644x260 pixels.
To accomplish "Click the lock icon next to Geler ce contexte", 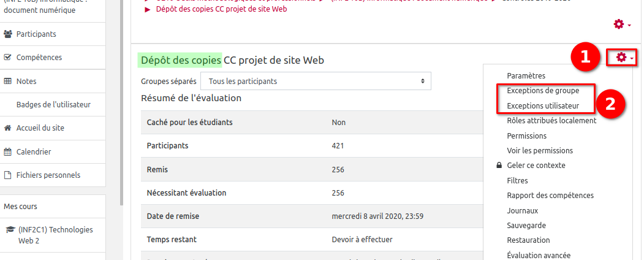I will click(499, 166).
